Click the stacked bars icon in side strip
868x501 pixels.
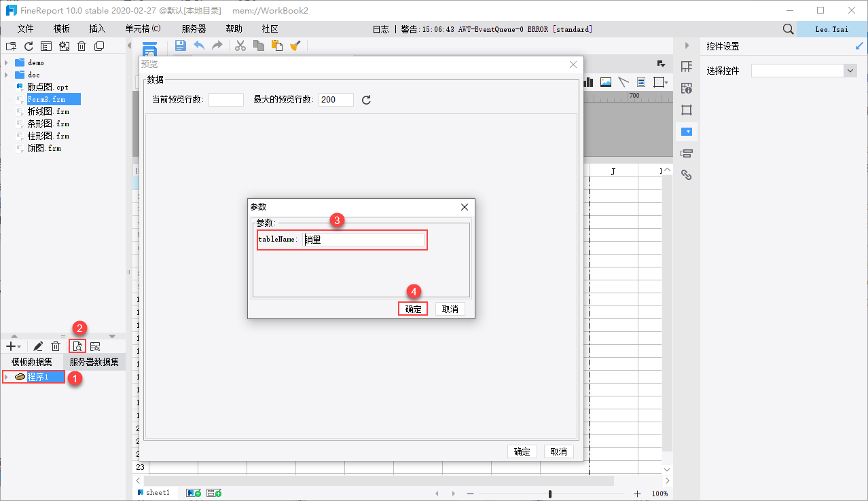pyautogui.click(x=687, y=153)
